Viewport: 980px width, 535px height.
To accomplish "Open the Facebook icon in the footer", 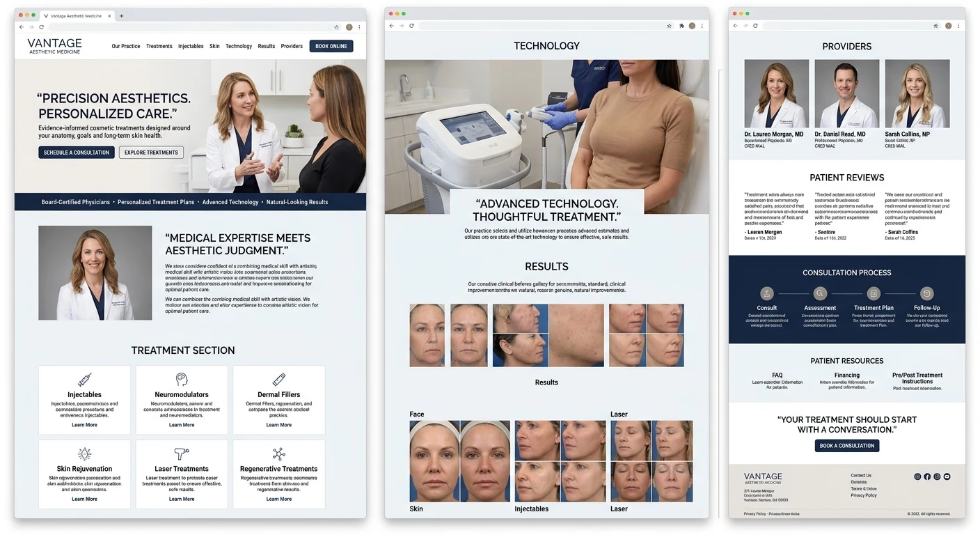I will pos(927,476).
